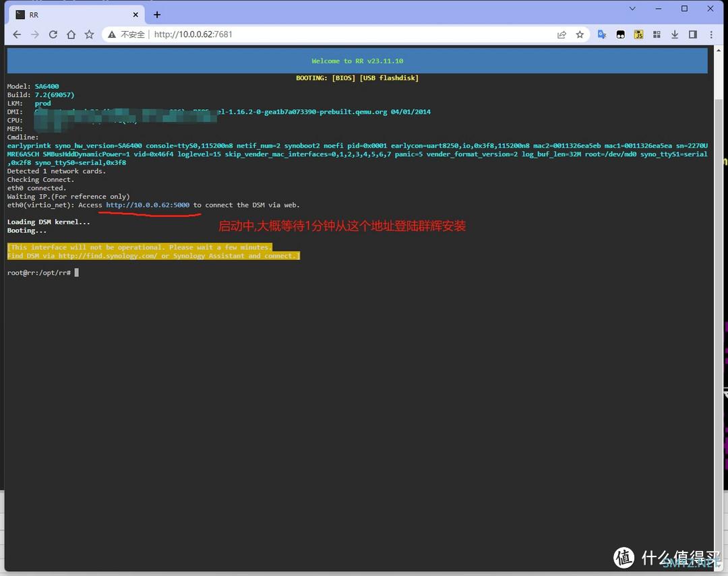The width and height of the screenshot is (728, 576).
Task: Click the LKM value prod
Action: [42, 103]
